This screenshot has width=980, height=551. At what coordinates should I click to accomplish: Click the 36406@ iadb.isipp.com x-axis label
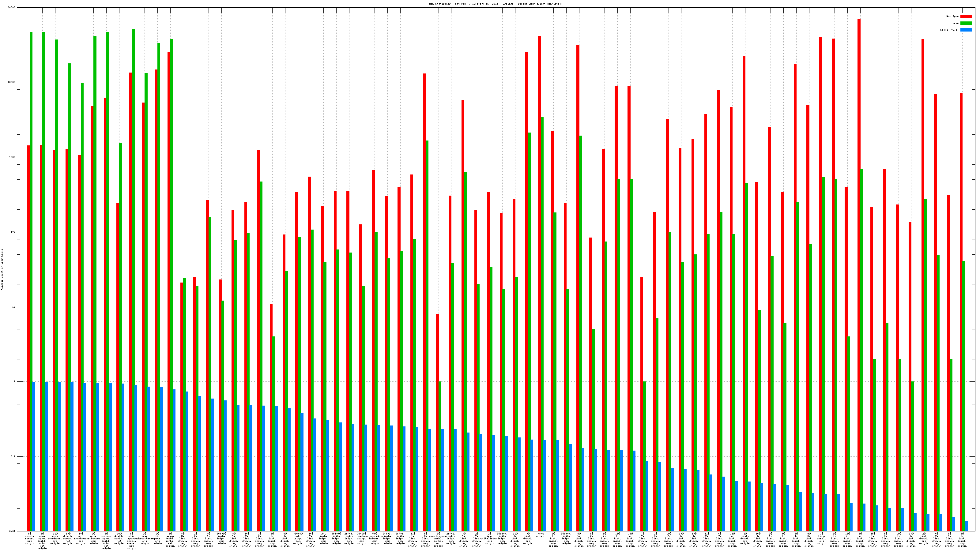[x=221, y=538]
